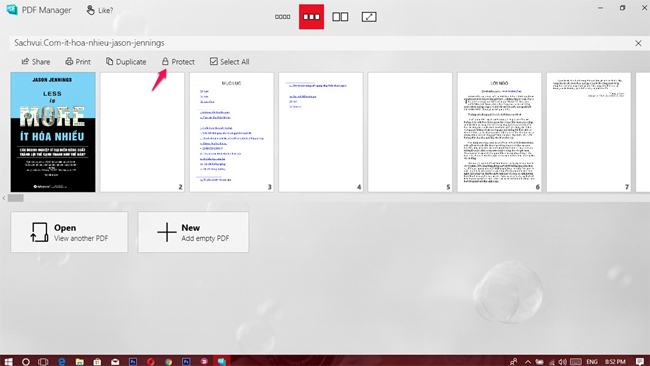The width and height of the screenshot is (650, 366).
Task: Click the horizontal scrollbar thumb
Action: pyautogui.click(x=16, y=198)
